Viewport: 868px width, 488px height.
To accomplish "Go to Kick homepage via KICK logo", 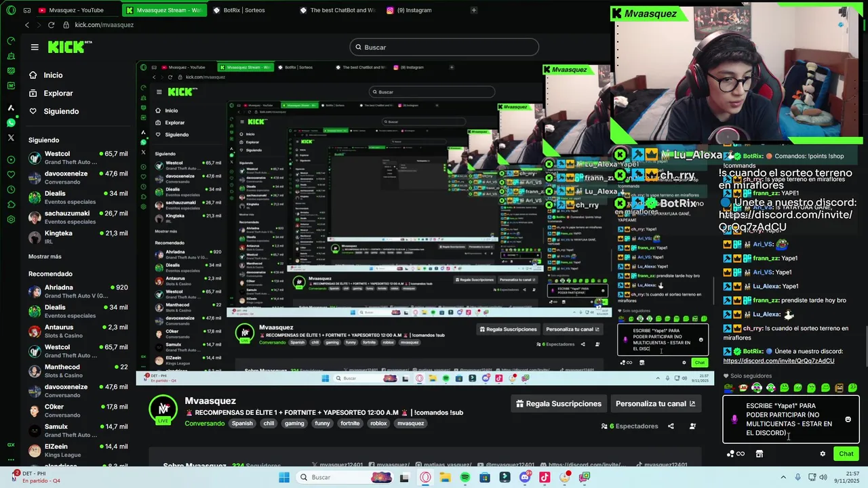I will point(66,47).
